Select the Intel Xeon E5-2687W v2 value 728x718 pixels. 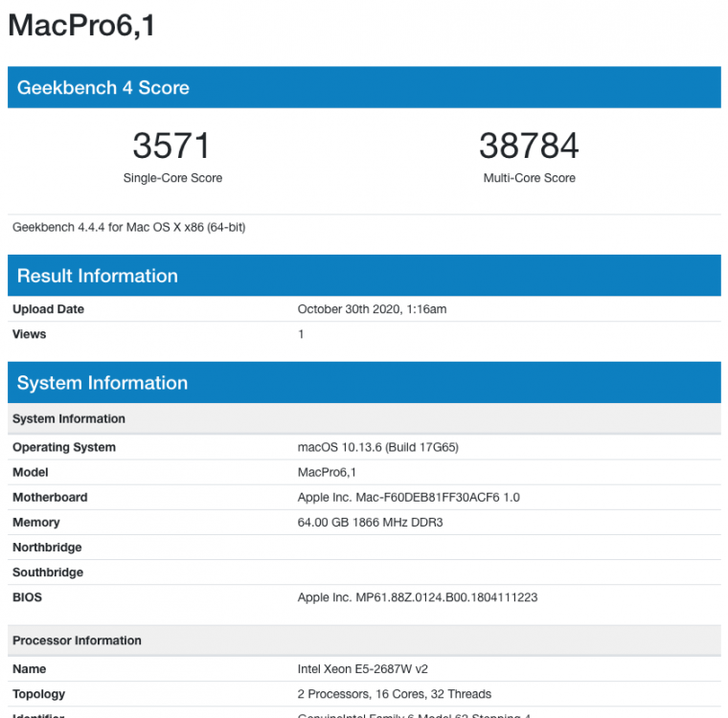[x=363, y=669]
